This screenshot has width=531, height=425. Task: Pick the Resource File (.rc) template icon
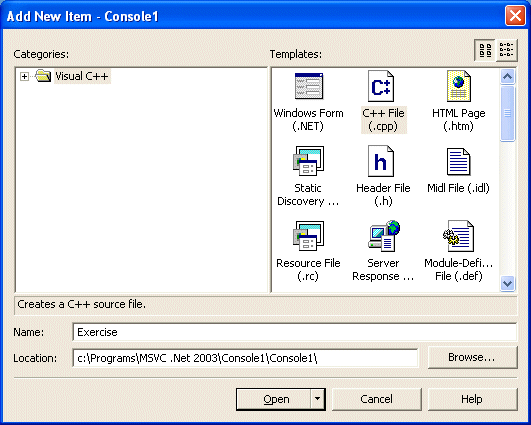click(308, 236)
